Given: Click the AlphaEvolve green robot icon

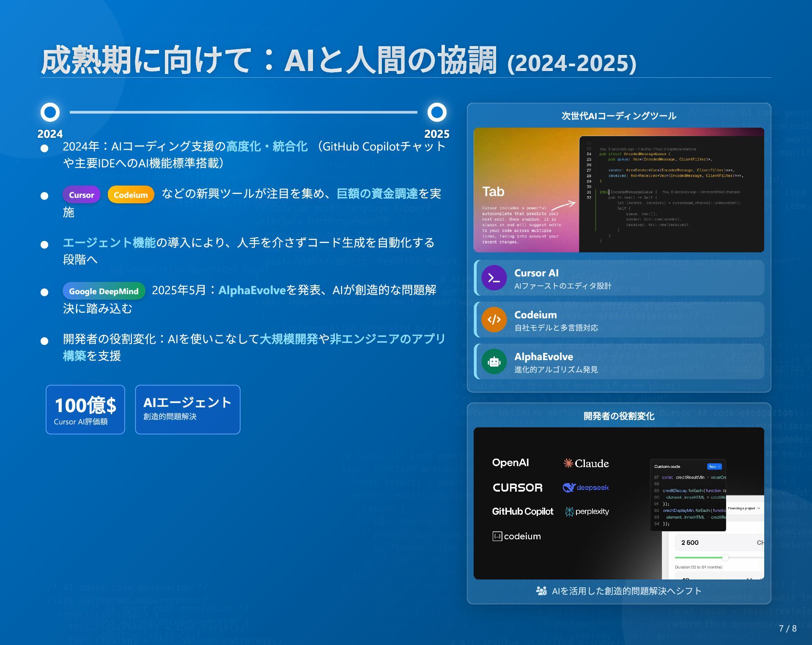Looking at the screenshot, I should [494, 361].
